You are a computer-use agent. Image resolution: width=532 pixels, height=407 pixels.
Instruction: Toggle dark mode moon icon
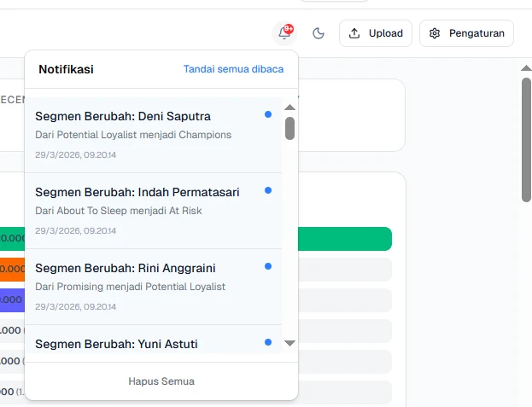(319, 33)
